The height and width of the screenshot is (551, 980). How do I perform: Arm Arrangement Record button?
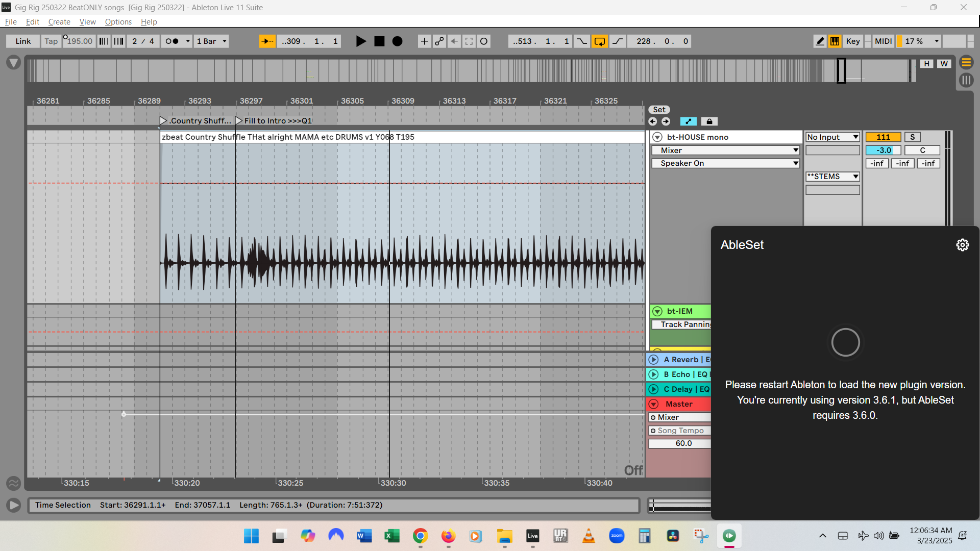pos(397,41)
